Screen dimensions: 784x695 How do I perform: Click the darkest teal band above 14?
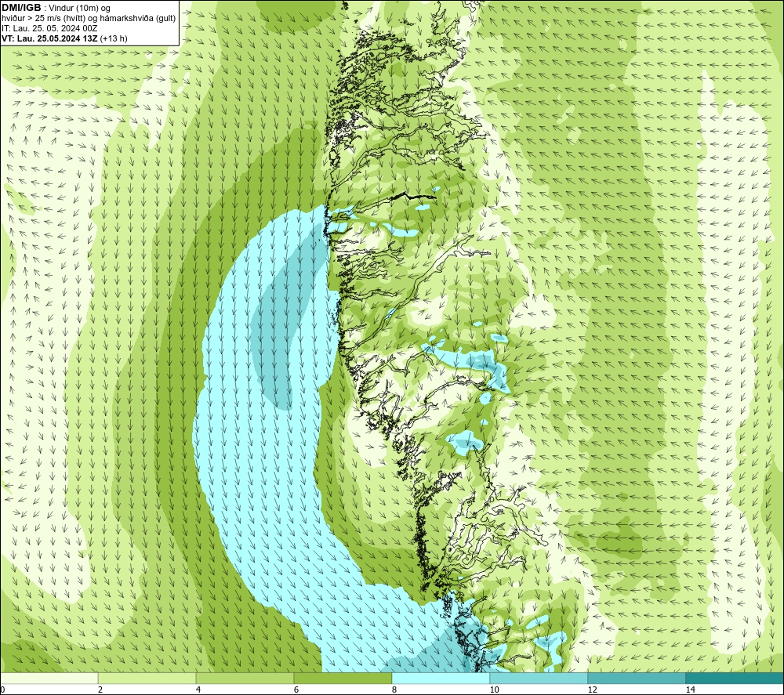click(735, 679)
